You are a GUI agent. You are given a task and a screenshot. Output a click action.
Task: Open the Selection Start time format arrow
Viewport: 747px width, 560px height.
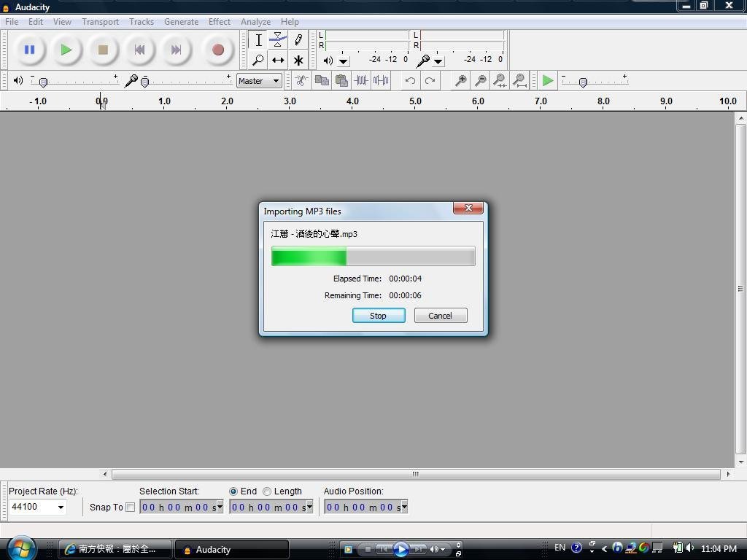(x=220, y=507)
